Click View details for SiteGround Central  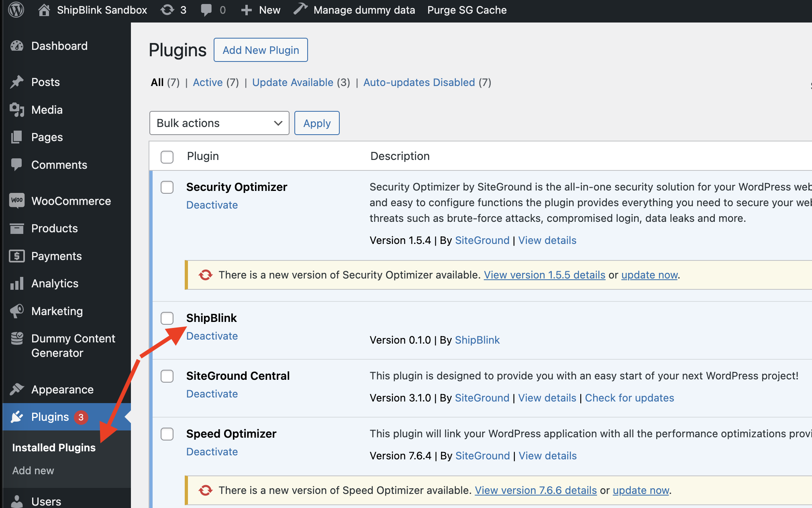click(547, 398)
